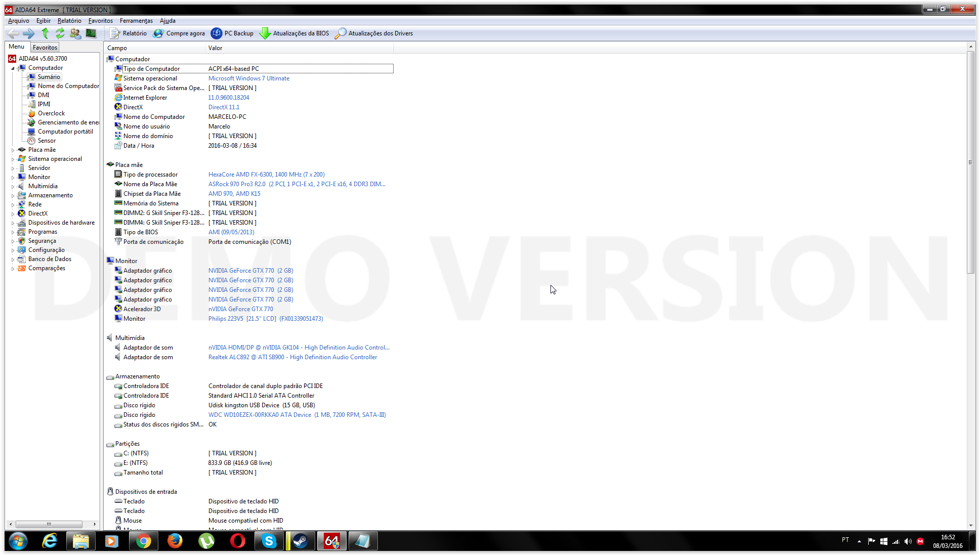
Task: Click the Forward navigation arrow
Action: pyautogui.click(x=29, y=33)
